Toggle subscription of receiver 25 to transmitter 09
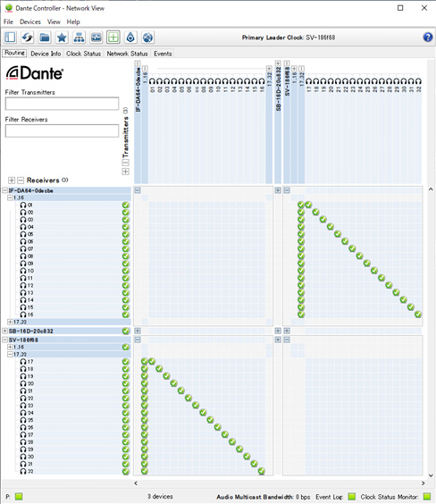This screenshot has width=436, height=504. [x=211, y=420]
